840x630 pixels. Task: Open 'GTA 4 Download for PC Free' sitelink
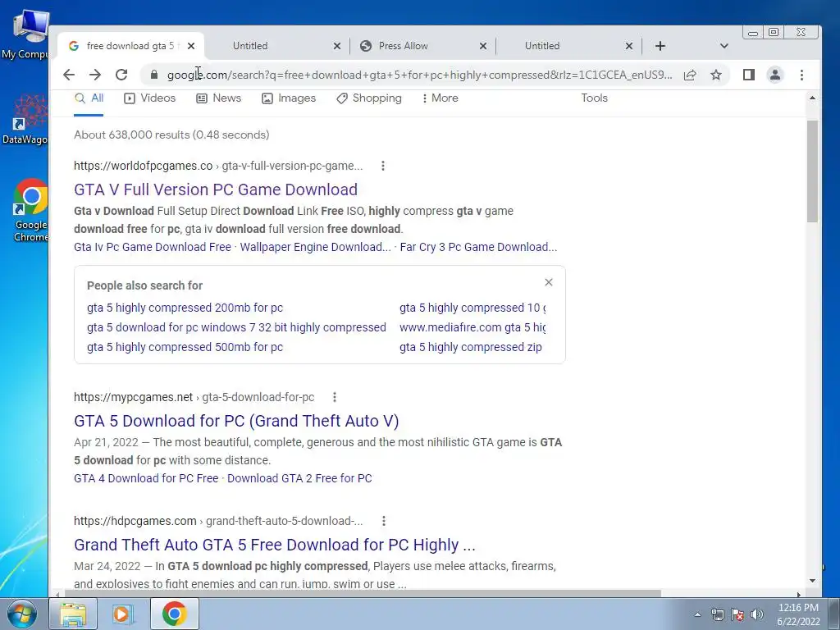(146, 478)
